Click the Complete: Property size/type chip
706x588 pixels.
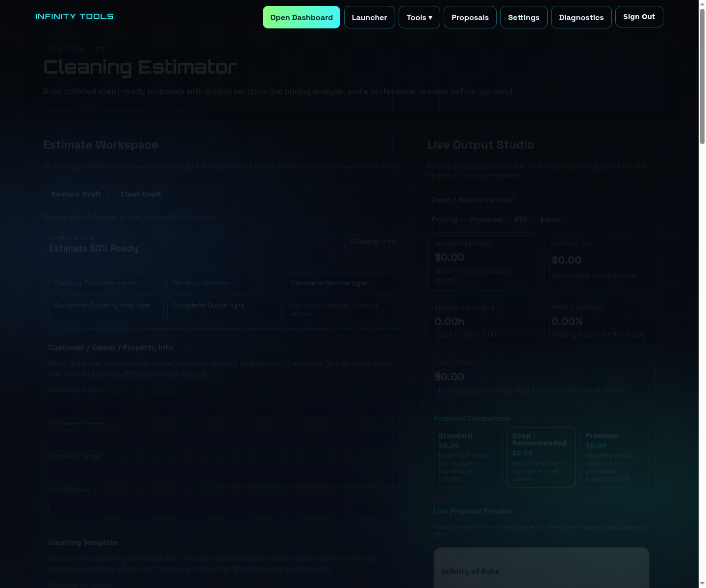[x=106, y=309]
